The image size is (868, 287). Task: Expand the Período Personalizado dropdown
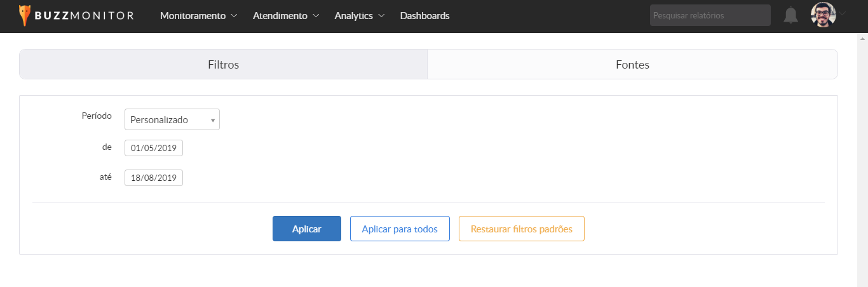pyautogui.click(x=172, y=119)
